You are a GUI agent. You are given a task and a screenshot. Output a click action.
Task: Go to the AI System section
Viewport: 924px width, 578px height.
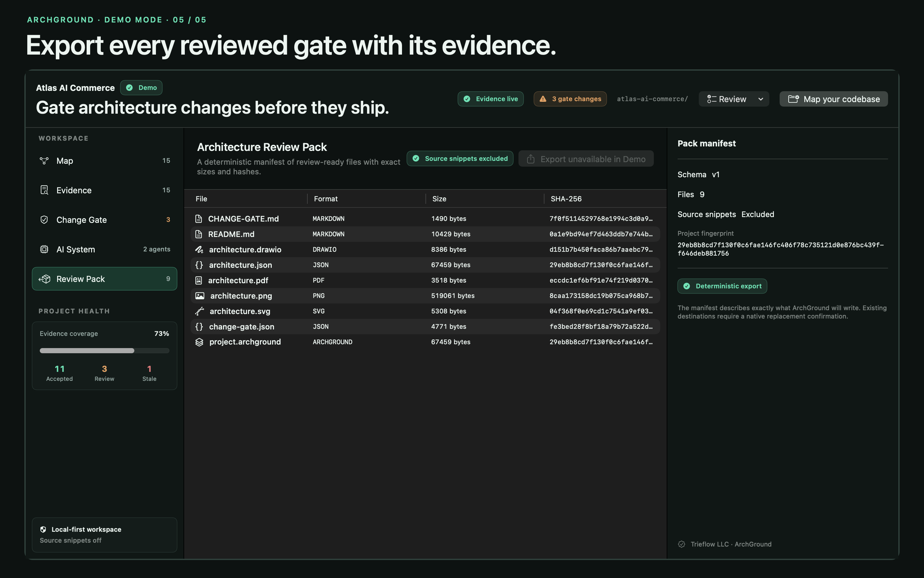pyautogui.click(x=105, y=249)
